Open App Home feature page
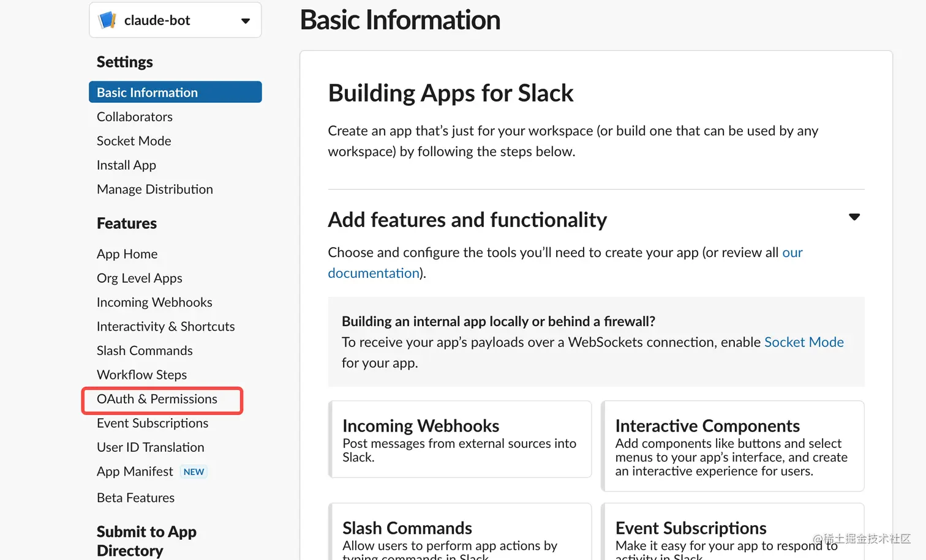 [x=127, y=254]
